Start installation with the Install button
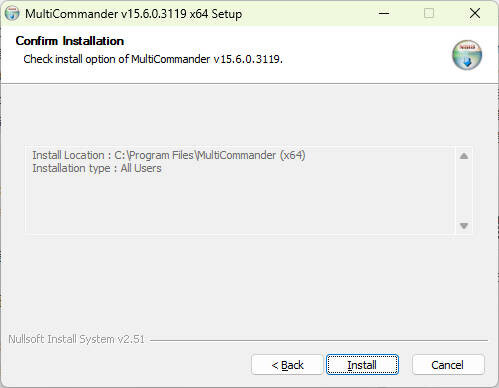The height and width of the screenshot is (388, 499). [362, 365]
